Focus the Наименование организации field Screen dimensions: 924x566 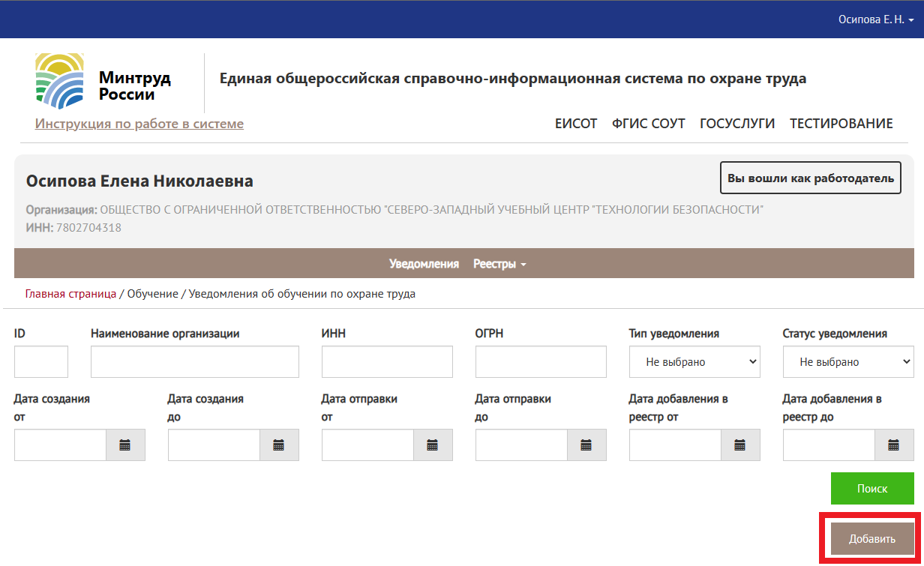click(x=195, y=362)
